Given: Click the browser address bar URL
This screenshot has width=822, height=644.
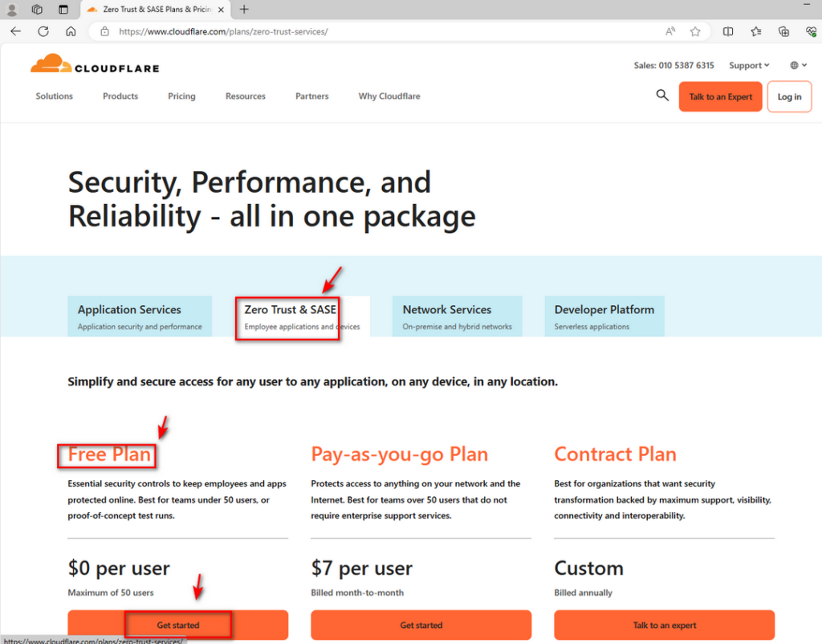Looking at the screenshot, I should [223, 31].
